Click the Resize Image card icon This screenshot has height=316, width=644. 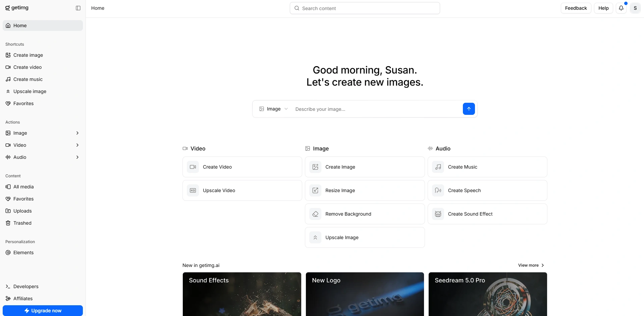[315, 190]
